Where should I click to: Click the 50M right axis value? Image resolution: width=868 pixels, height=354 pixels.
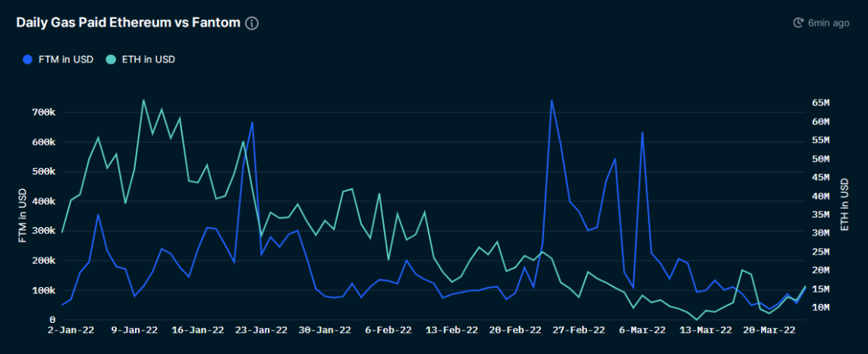click(x=820, y=159)
